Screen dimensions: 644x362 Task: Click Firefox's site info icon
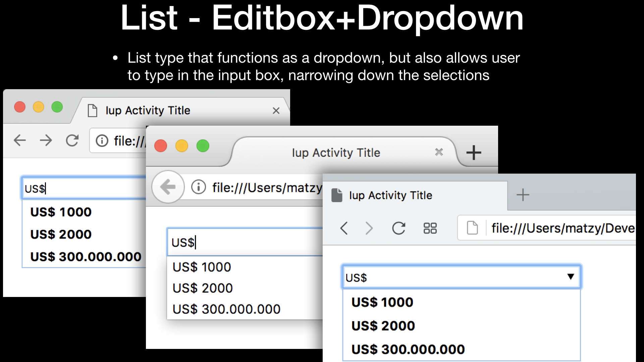(199, 187)
